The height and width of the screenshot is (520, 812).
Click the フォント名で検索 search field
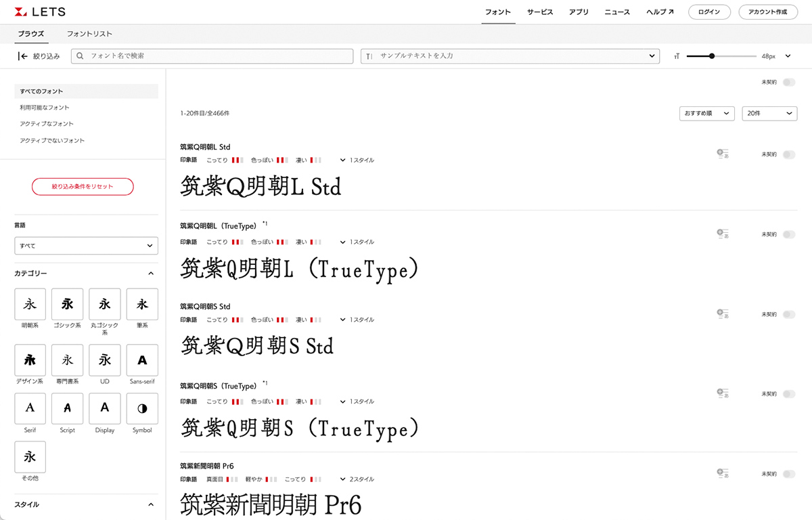coord(212,56)
